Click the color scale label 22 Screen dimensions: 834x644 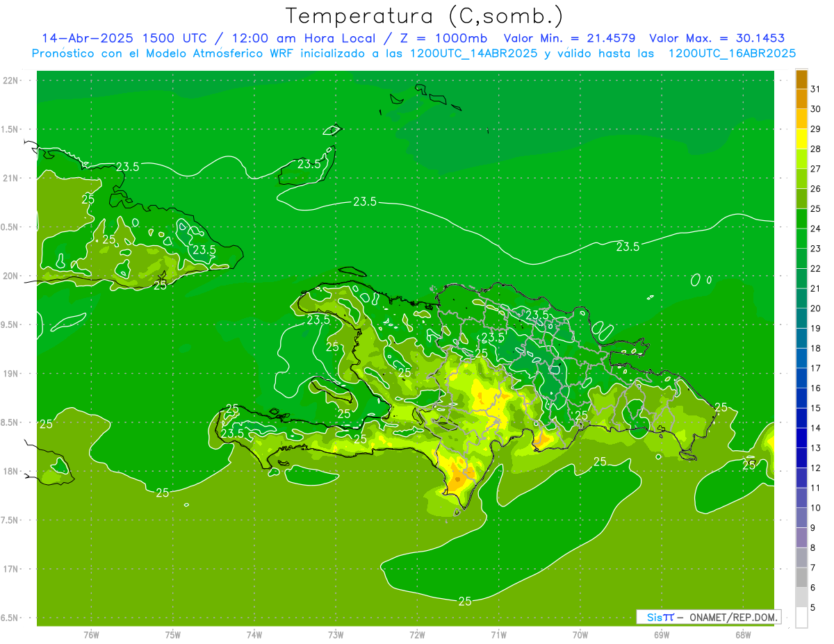tap(815, 268)
